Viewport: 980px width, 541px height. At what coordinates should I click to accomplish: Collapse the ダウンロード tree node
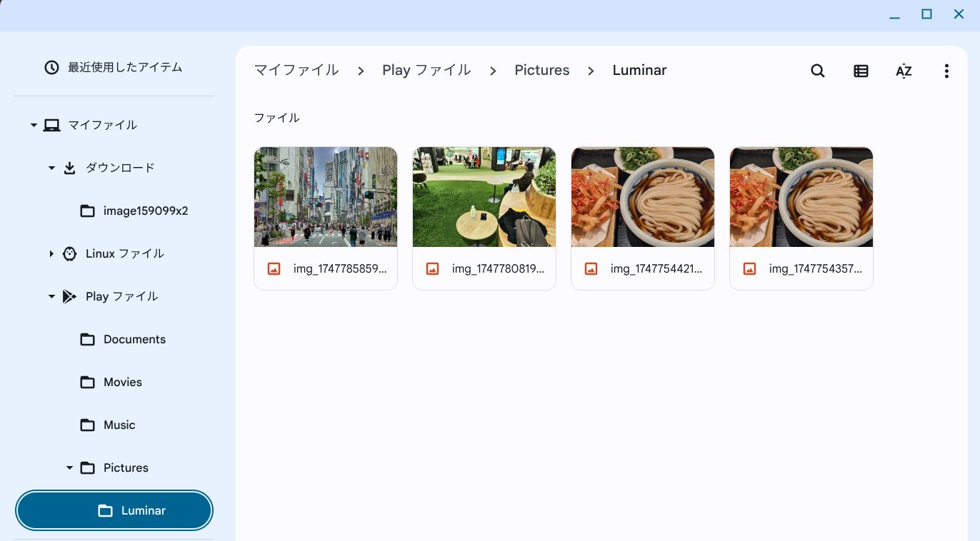click(51, 168)
